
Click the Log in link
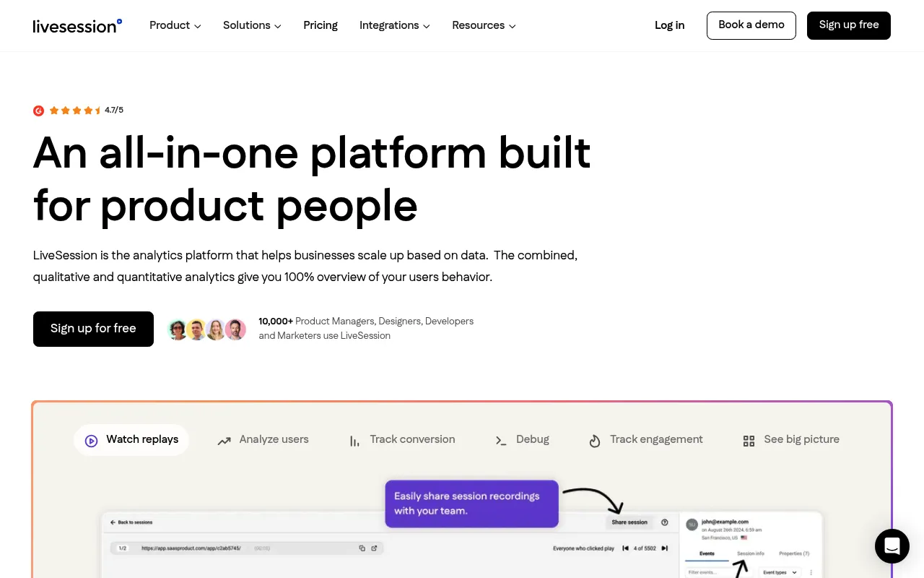pyautogui.click(x=669, y=25)
